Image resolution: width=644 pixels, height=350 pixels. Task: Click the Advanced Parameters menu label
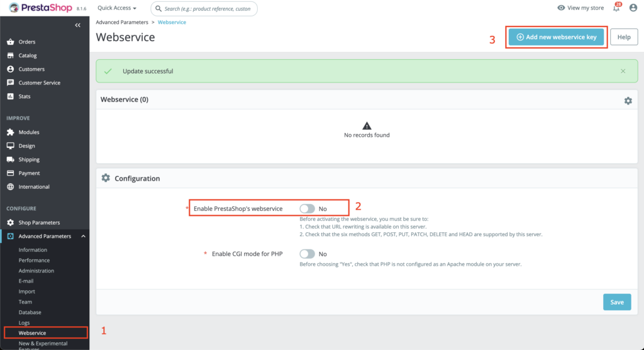tap(45, 236)
